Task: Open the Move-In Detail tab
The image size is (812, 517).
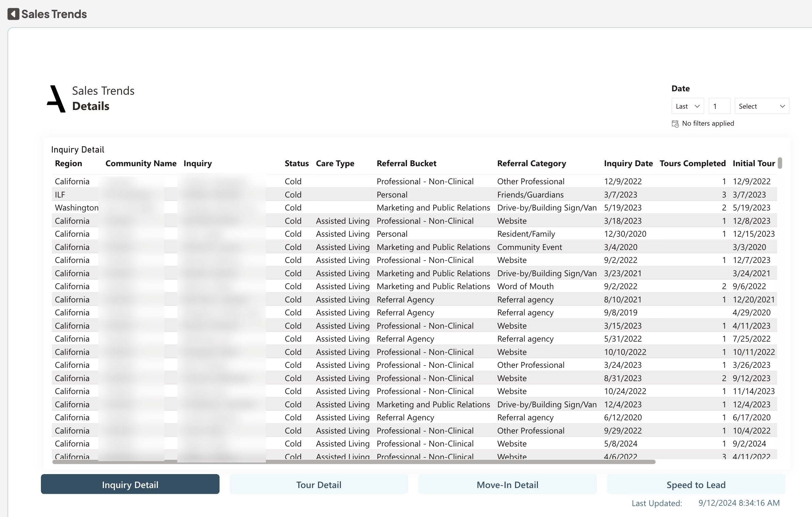Action: point(507,485)
